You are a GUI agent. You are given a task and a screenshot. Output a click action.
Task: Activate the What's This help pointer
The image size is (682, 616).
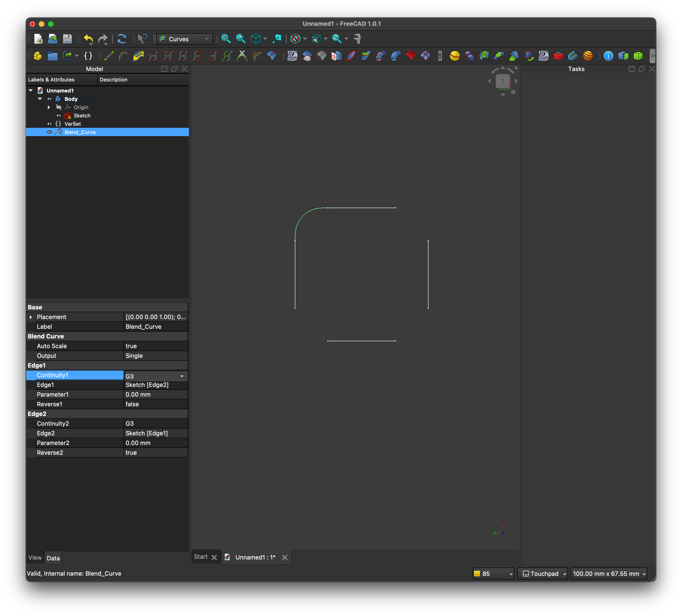tap(142, 39)
